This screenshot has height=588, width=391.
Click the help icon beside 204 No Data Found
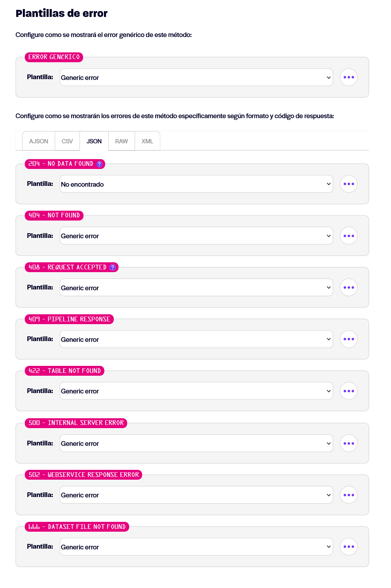click(100, 164)
